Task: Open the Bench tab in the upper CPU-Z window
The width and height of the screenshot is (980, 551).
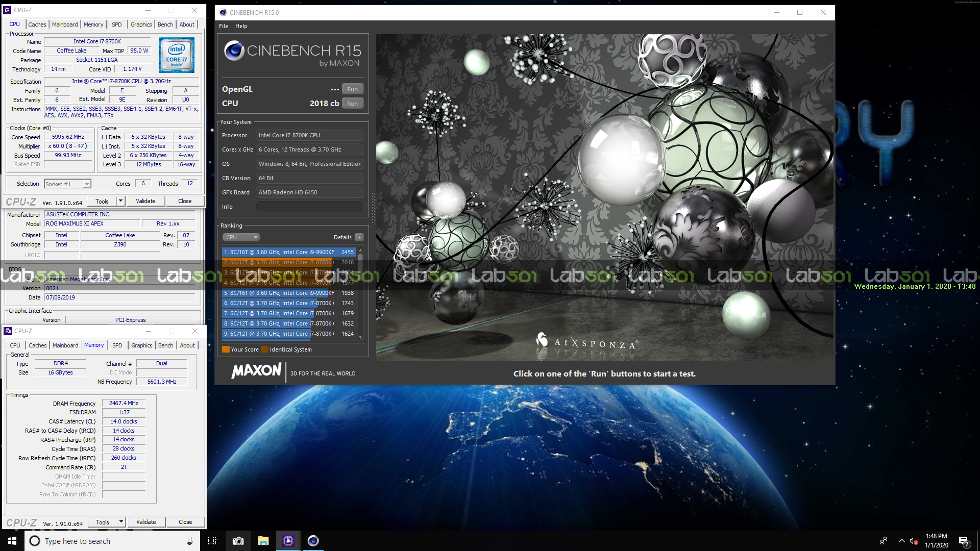Action: (x=165, y=24)
